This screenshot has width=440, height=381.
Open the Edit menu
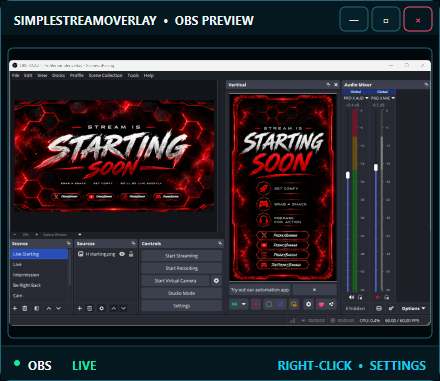(x=28, y=75)
